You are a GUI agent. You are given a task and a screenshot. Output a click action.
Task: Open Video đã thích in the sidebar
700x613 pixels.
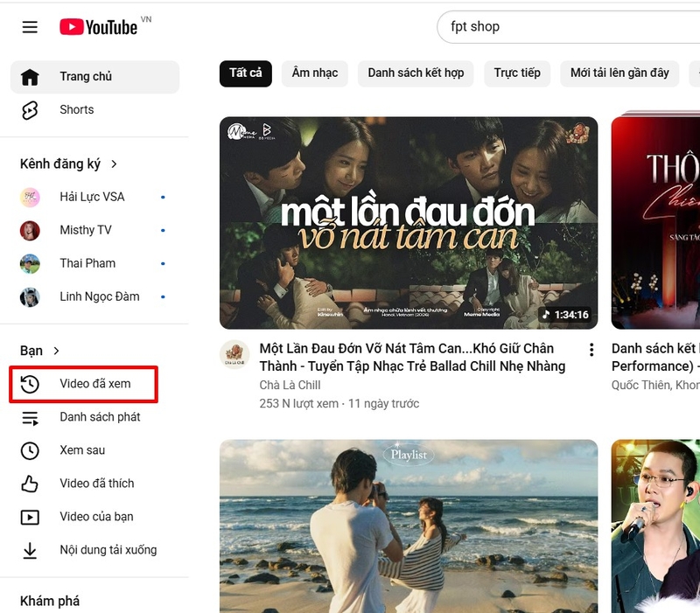[x=94, y=484]
